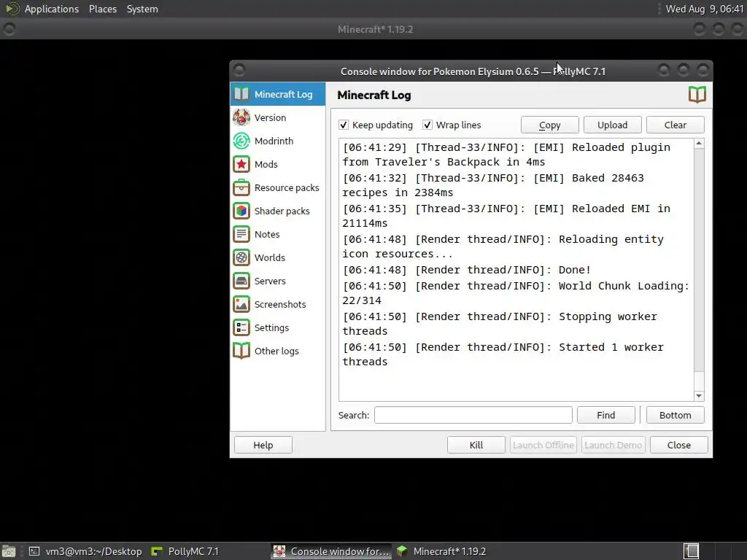Click the Upload button

point(613,125)
